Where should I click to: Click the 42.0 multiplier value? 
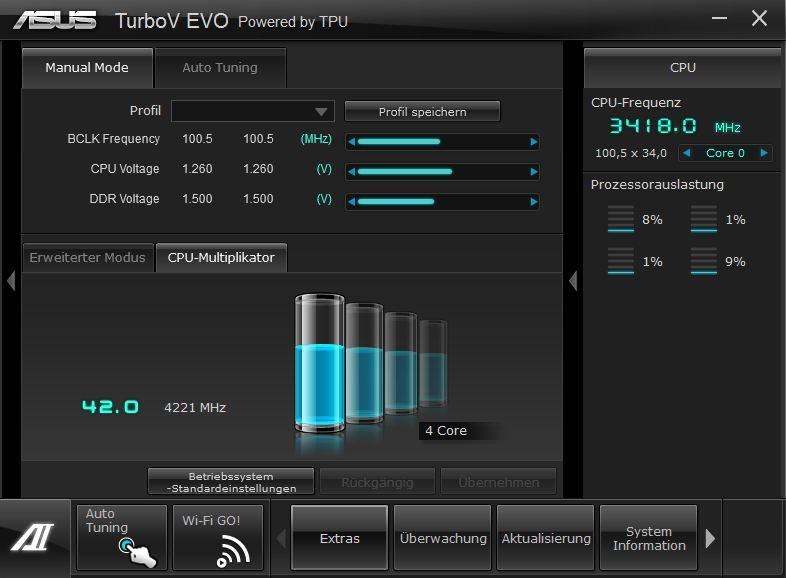tap(110, 407)
